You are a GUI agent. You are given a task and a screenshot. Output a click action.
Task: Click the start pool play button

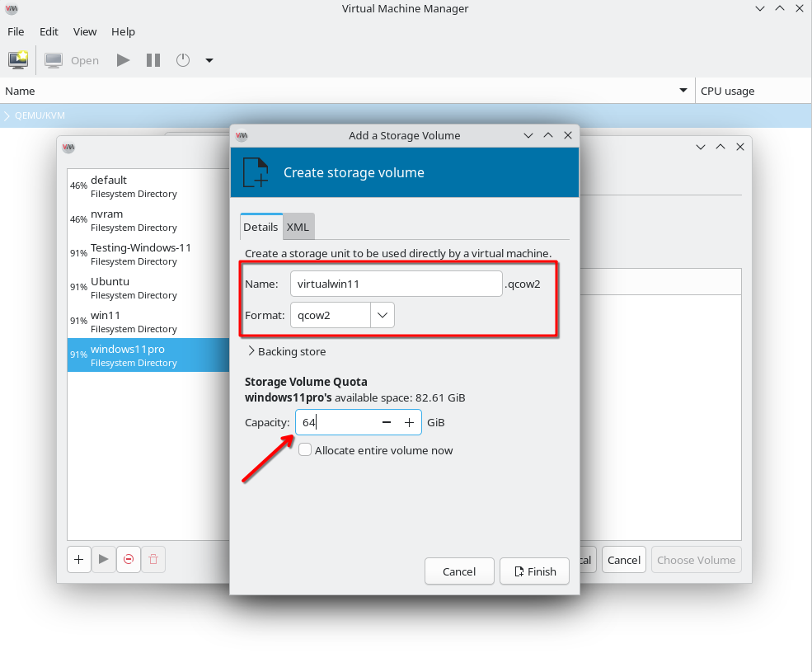(104, 560)
